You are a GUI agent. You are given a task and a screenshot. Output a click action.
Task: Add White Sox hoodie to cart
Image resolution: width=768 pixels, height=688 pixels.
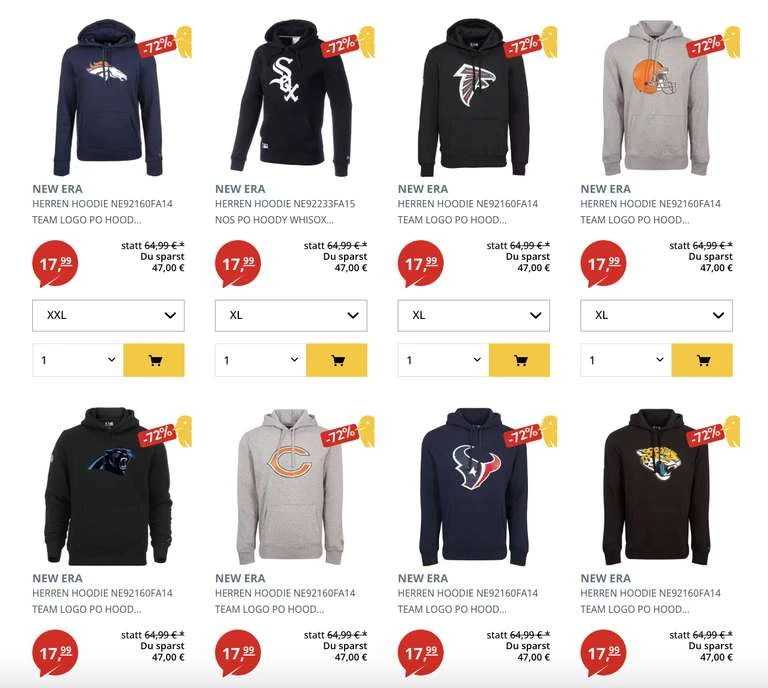[336, 360]
